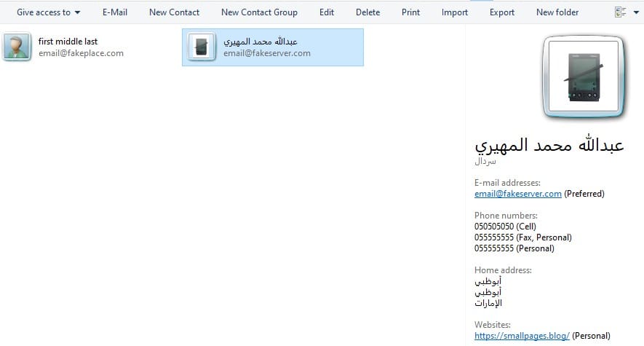Click the E-Mail toolbar button
This screenshot has width=644, height=346.
[x=115, y=12]
